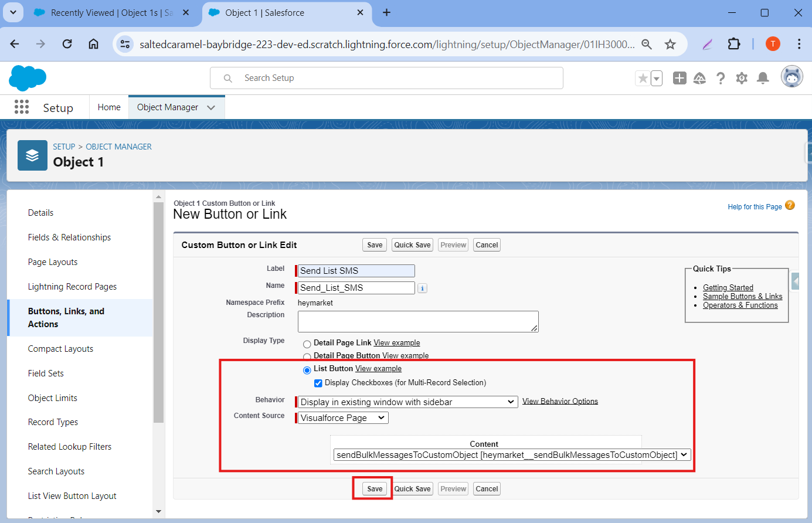Click the favorites star icon in Salesforce header
The height and width of the screenshot is (523, 812).
643,78
